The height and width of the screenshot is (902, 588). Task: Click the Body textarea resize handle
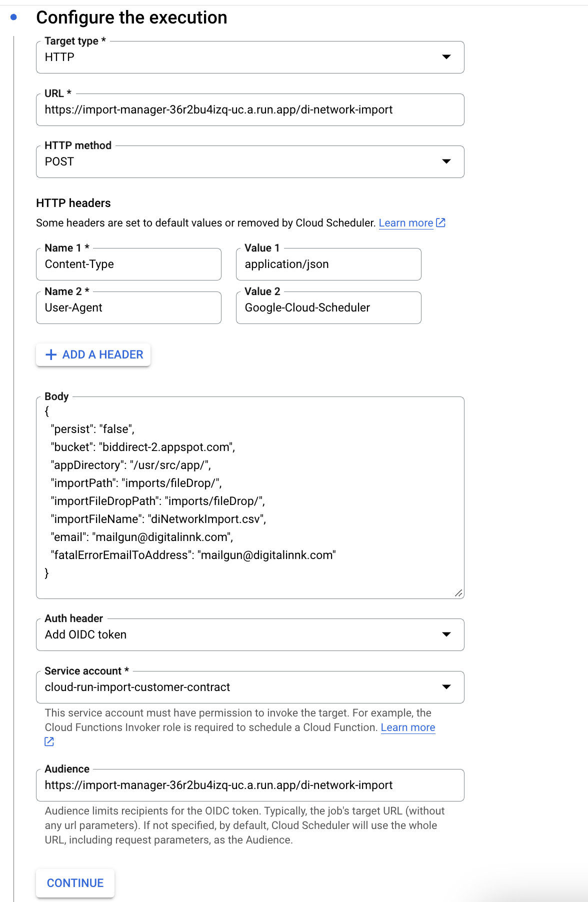point(458,593)
